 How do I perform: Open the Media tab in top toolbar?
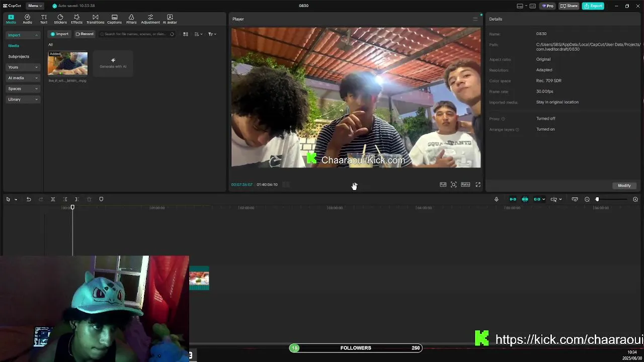[11, 19]
